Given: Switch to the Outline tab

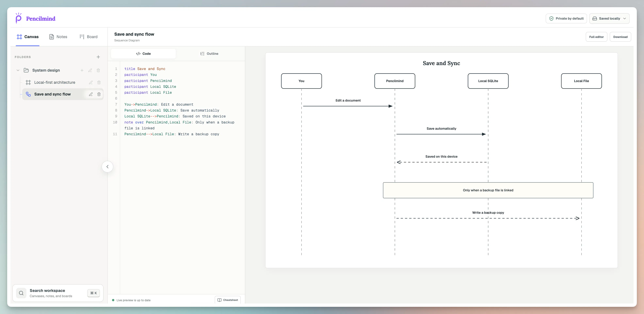Looking at the screenshot, I should pos(209,54).
